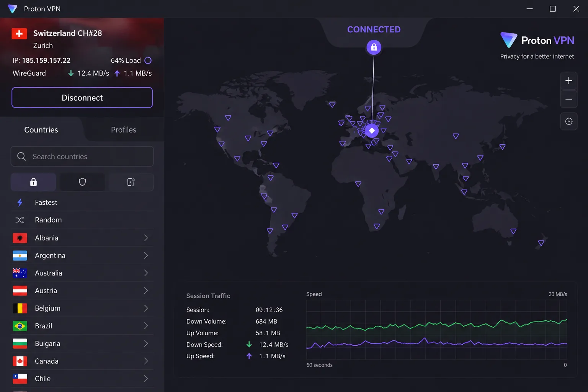The height and width of the screenshot is (392, 588).
Task: Click the Proton VPN logo in title bar
Action: [13, 9]
